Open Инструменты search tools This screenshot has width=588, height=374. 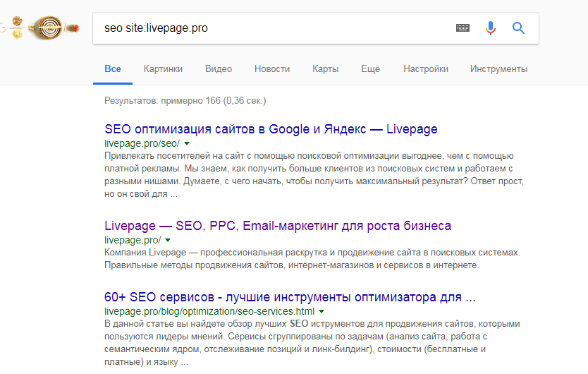point(498,69)
